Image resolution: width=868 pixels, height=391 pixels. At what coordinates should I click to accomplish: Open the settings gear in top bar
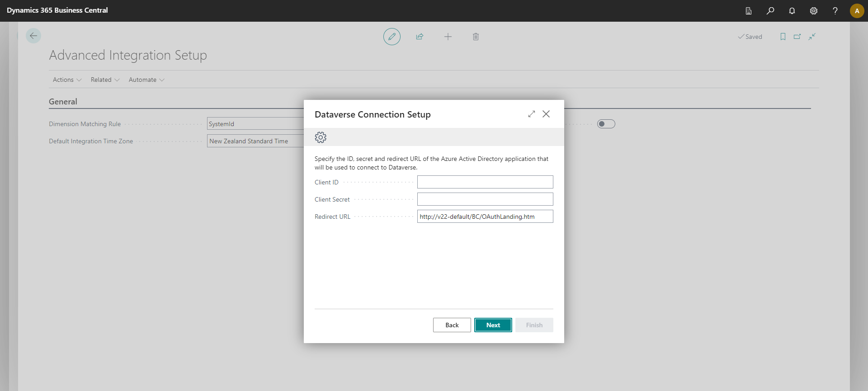[x=814, y=11]
